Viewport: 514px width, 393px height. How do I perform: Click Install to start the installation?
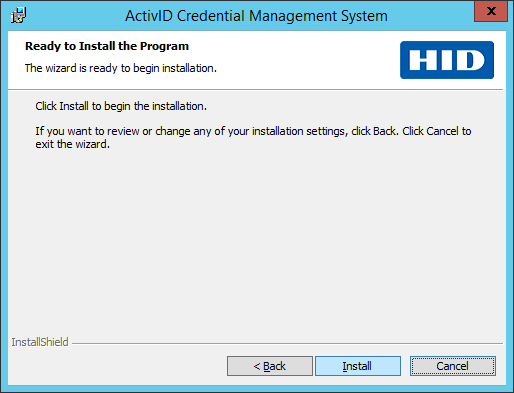pos(358,366)
